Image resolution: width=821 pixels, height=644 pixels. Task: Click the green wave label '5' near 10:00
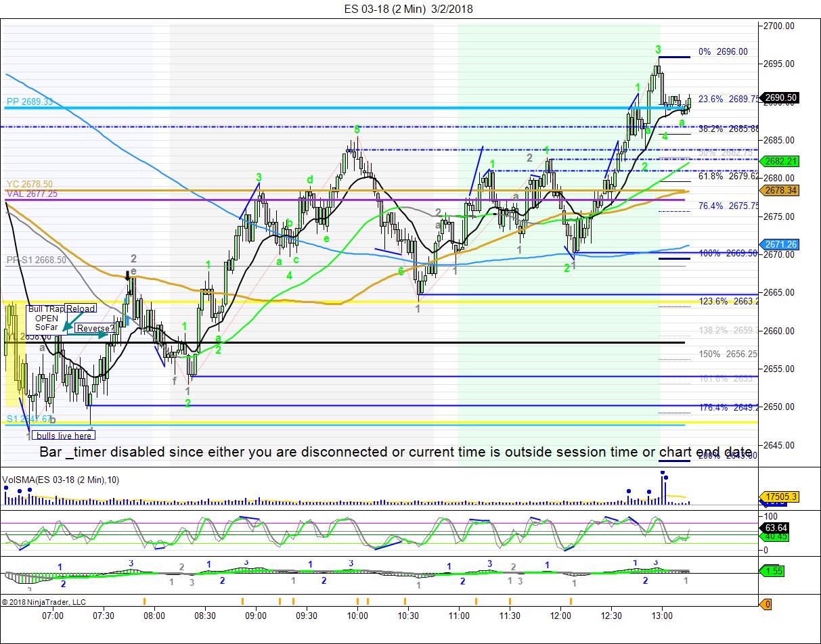[357, 129]
